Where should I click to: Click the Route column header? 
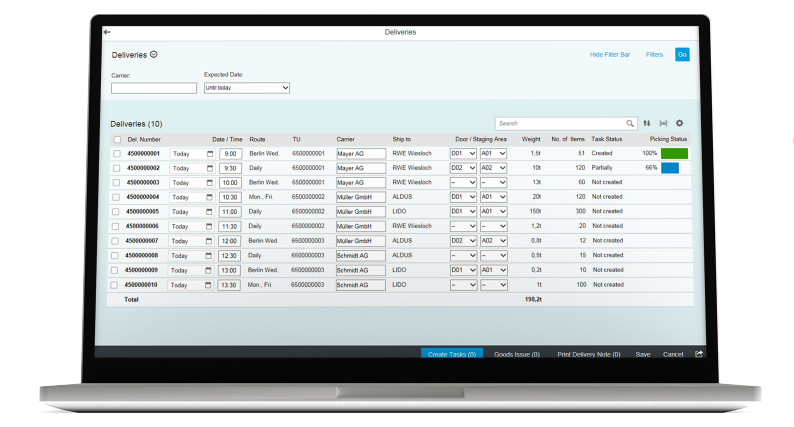point(257,139)
